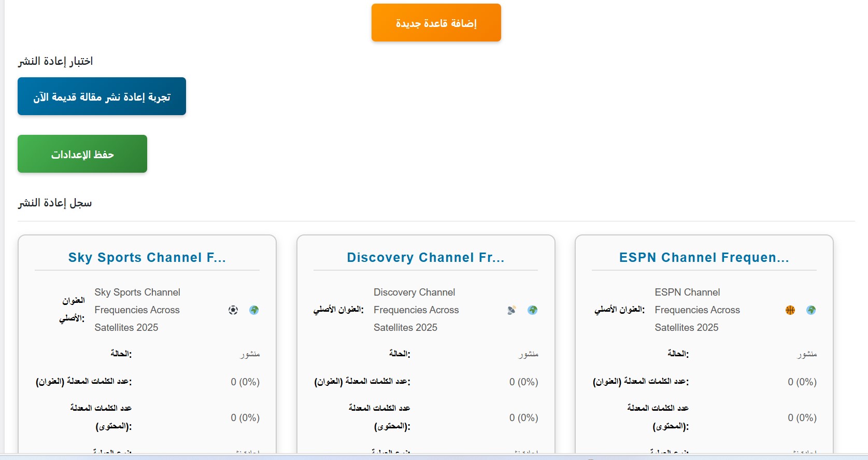Select the ESPN Channel original title text
This screenshot has height=460, width=868.
coord(697,310)
